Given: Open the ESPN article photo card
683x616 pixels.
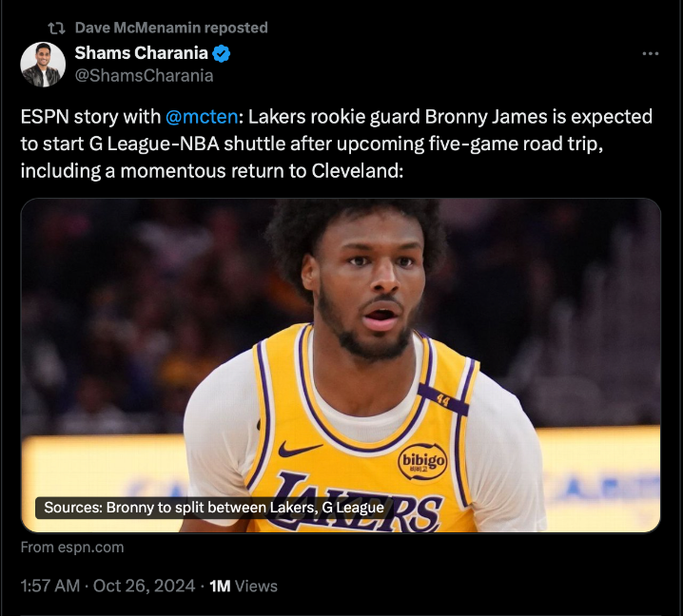Looking at the screenshot, I should (341, 285).
